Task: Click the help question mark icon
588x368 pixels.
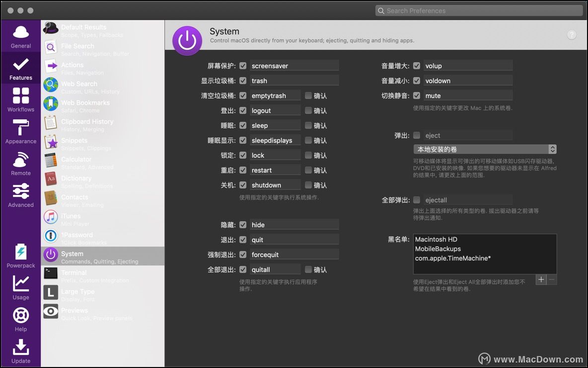Action: [x=571, y=35]
